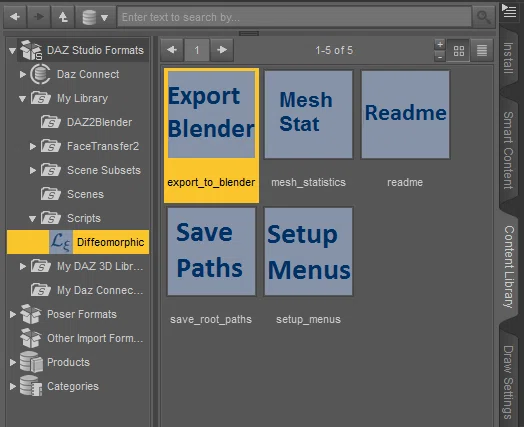Increase thumbnail size with plus button

click(x=440, y=44)
